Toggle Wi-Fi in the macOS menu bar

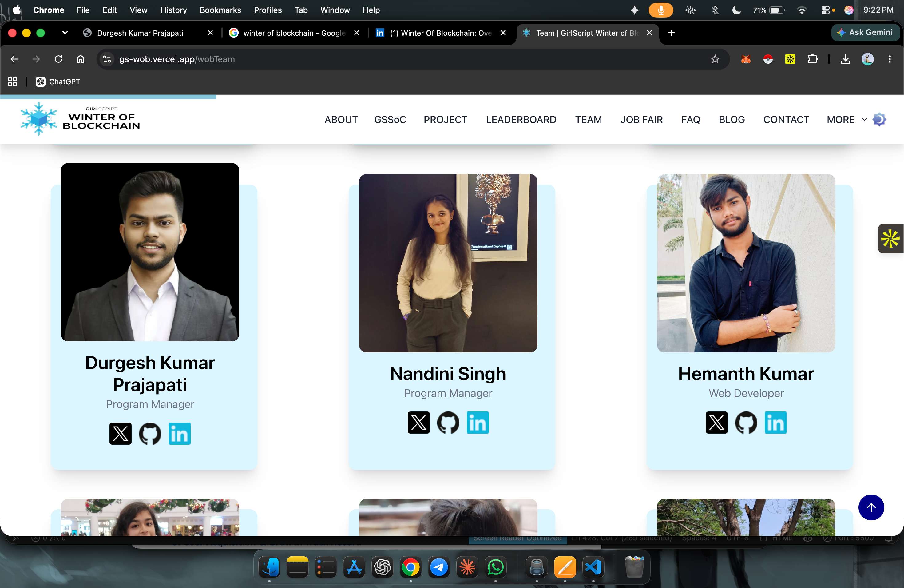click(802, 10)
